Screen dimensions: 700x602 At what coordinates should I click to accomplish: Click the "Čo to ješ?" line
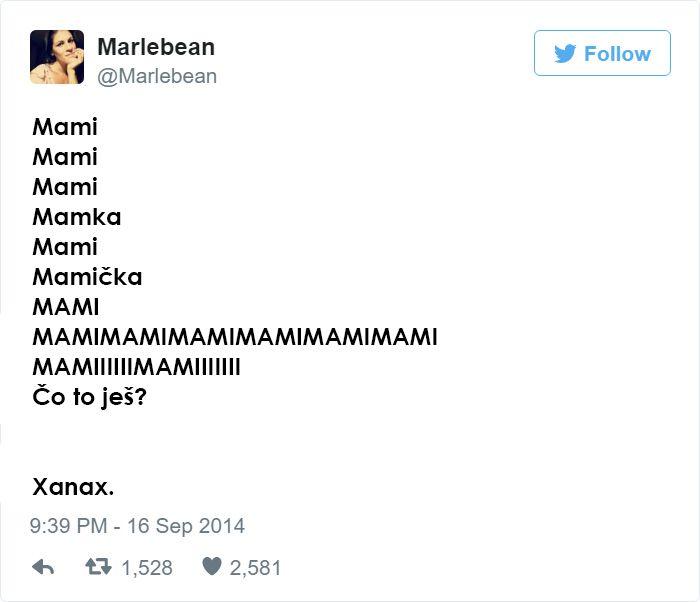pos(89,397)
